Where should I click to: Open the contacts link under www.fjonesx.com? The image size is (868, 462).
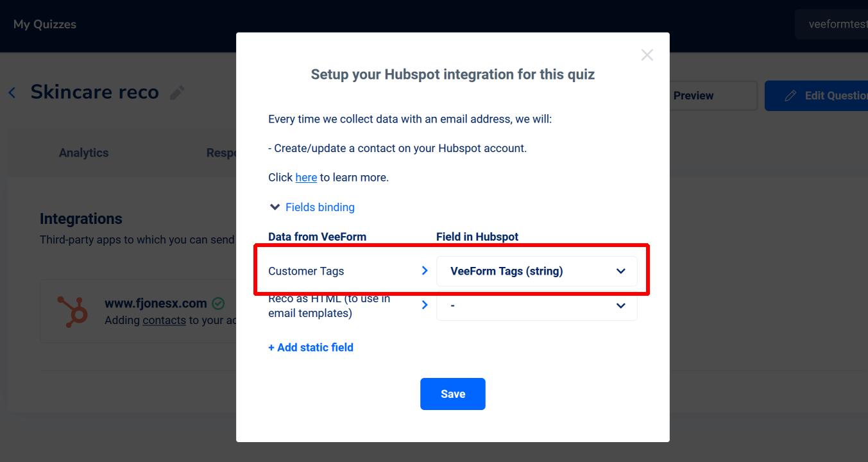(x=164, y=320)
